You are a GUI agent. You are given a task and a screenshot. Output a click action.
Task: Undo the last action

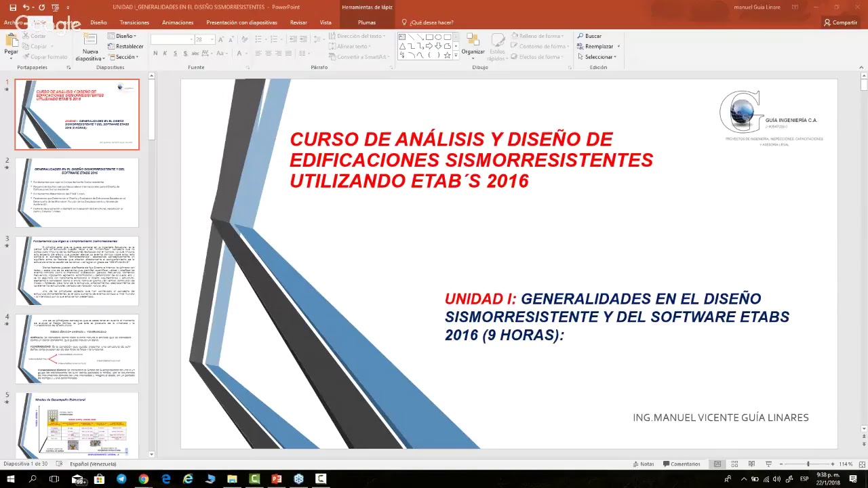coord(26,7)
